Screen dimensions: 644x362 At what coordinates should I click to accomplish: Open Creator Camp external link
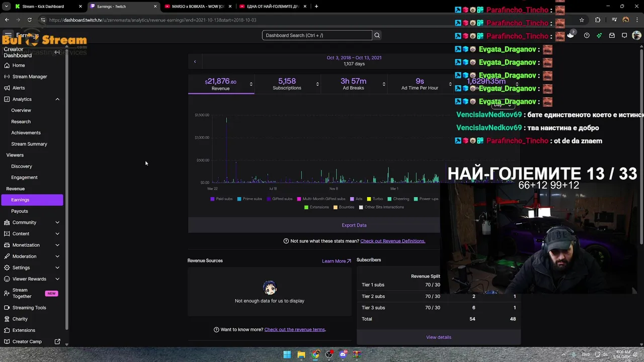point(32,341)
